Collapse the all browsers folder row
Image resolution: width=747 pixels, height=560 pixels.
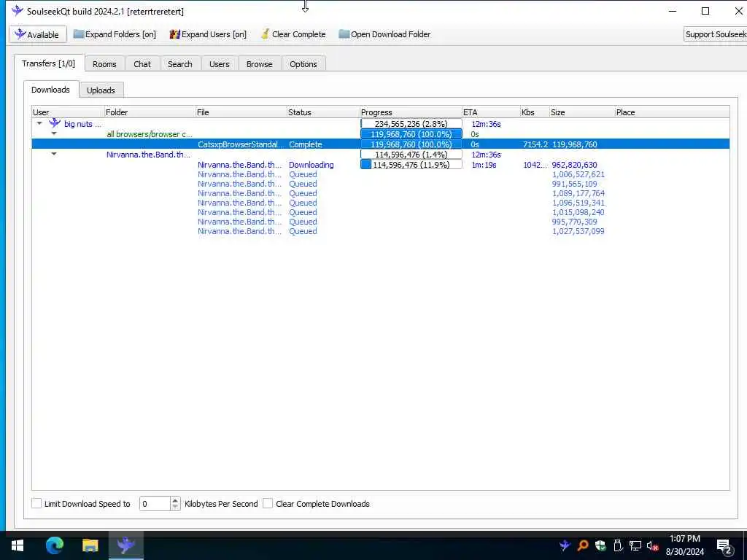pyautogui.click(x=54, y=134)
